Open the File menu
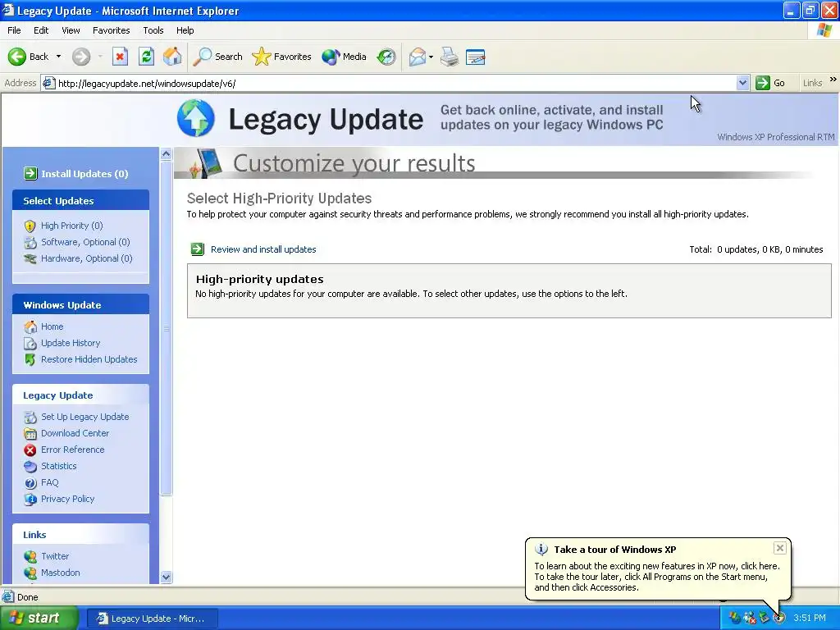This screenshot has height=630, width=840. click(14, 30)
